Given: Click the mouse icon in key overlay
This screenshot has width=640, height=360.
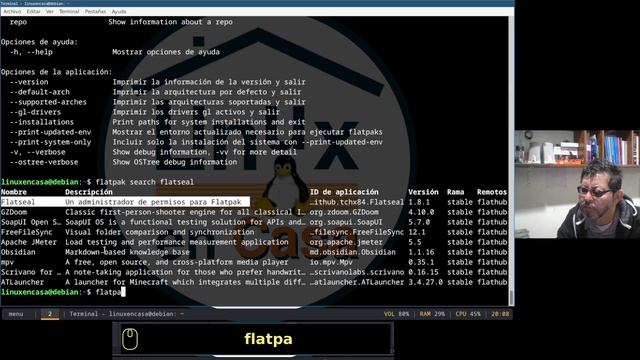Looking at the screenshot, I should [x=130, y=339].
